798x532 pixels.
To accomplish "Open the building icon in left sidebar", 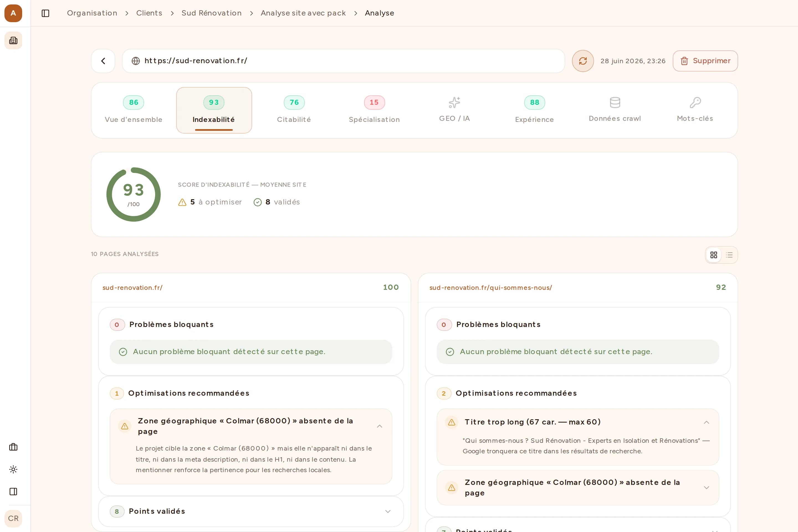I will (x=13, y=41).
